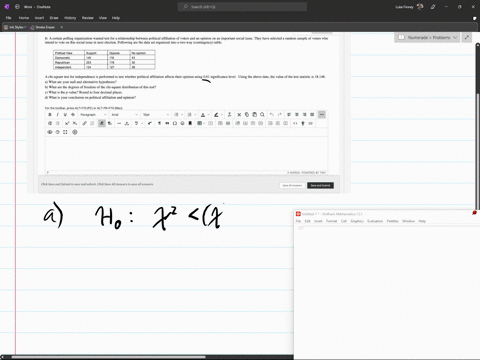
Task: Open the text color dropdown arrow
Action: 208,115
